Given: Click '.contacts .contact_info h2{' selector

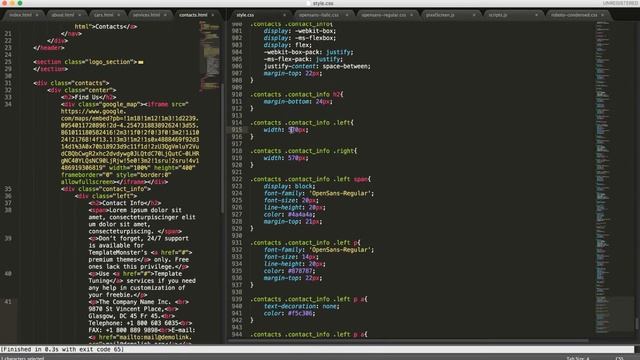Looking at the screenshot, I should (x=297, y=94).
